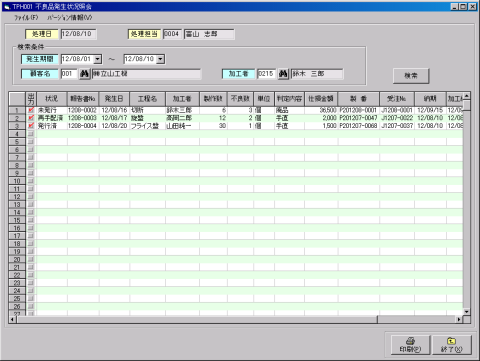
Task: Click the printer icon print button
Action: pyautogui.click(x=411, y=345)
